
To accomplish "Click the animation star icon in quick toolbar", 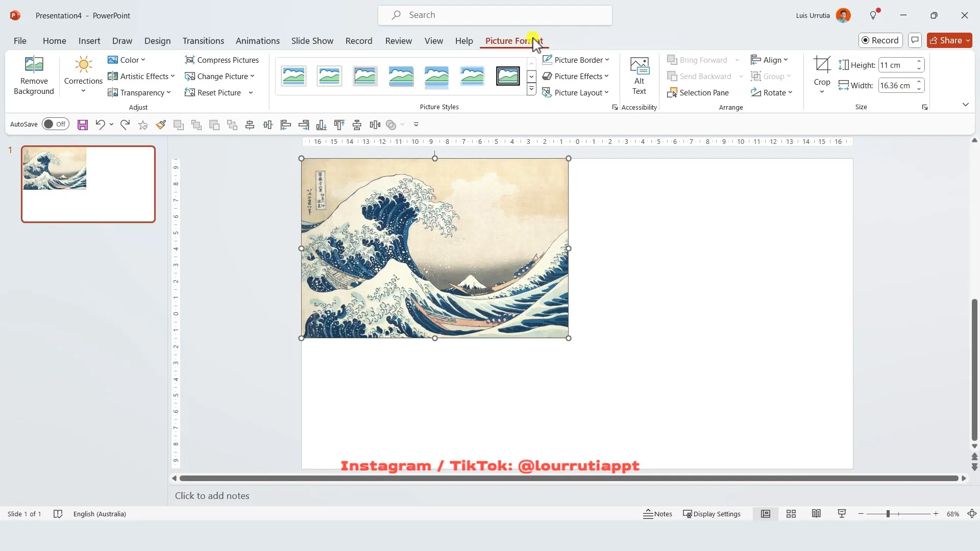I will [x=143, y=124].
